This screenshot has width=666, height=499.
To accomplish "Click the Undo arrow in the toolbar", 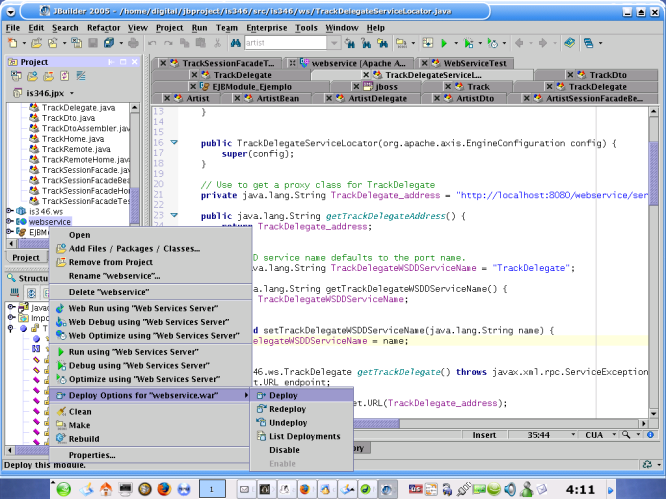I will coord(151,44).
